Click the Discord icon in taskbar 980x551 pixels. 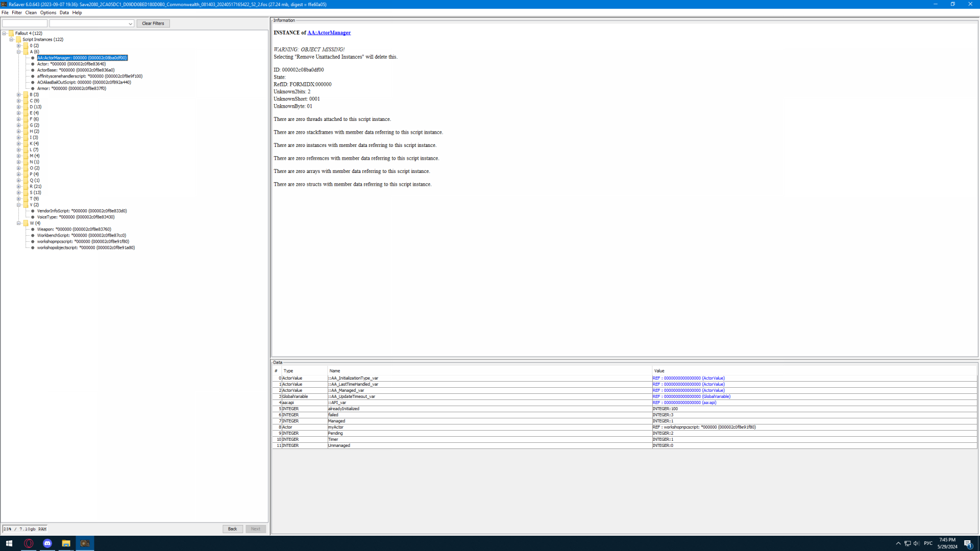click(x=47, y=543)
